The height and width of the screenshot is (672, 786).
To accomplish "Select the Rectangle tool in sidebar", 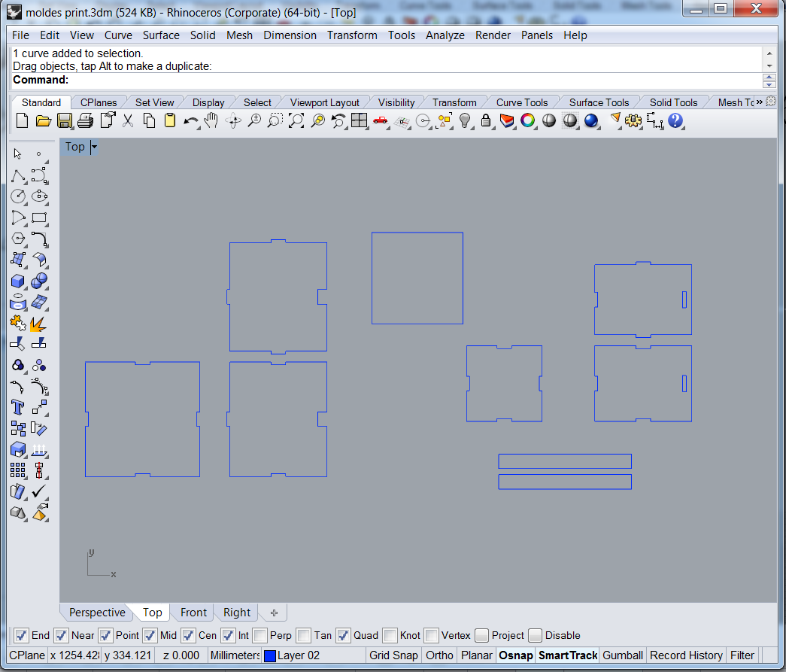I will pos(39,217).
